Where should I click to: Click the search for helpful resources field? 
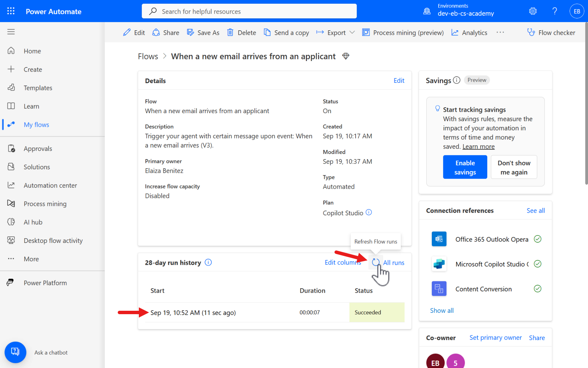click(x=249, y=11)
